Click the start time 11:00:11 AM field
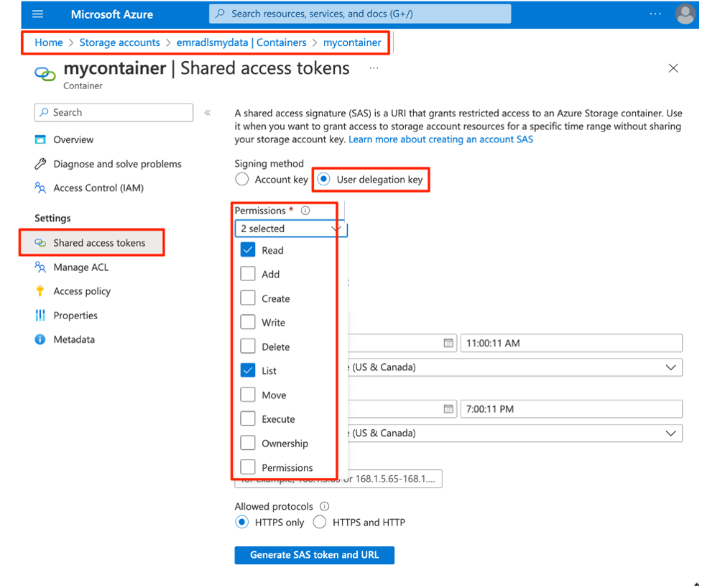The height and width of the screenshot is (588, 702). pyautogui.click(x=571, y=343)
